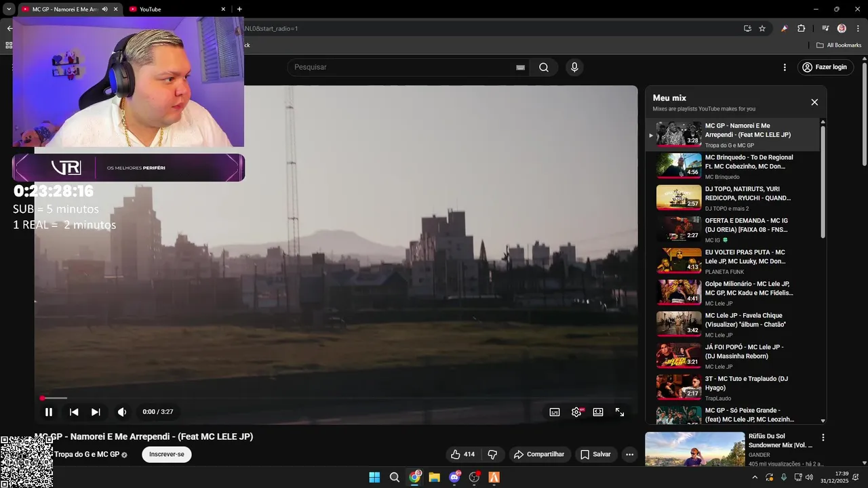
Task: Switch to theater mode
Action: [598, 412]
